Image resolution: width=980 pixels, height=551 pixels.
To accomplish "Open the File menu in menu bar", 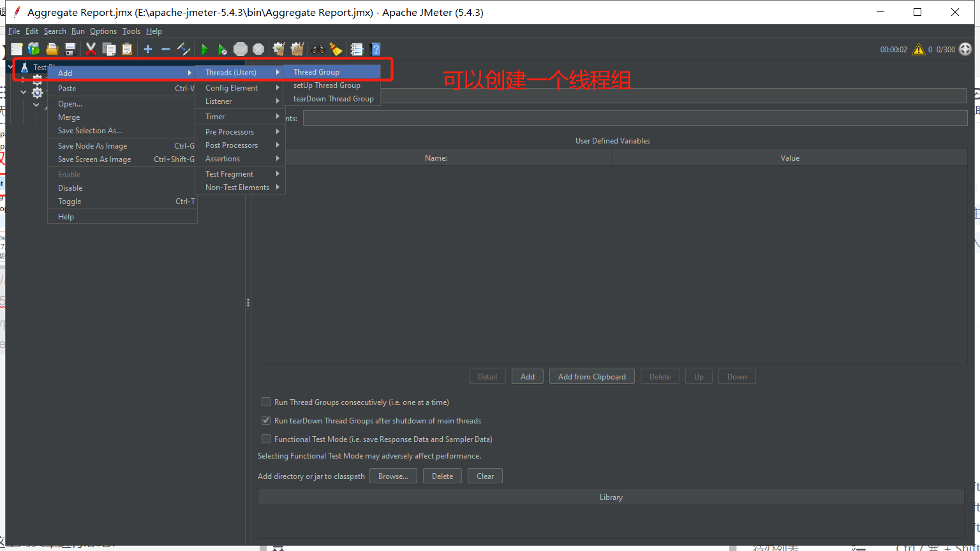I will [x=14, y=31].
